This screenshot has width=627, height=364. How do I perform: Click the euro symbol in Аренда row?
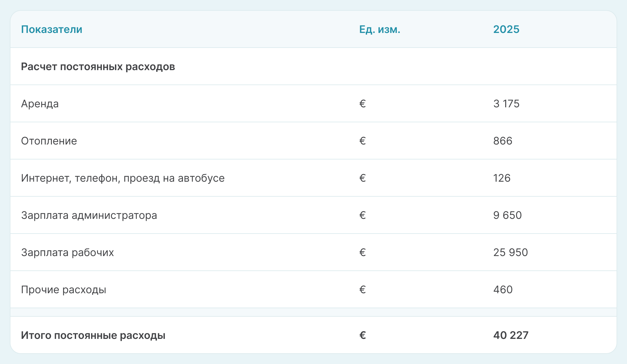click(362, 104)
